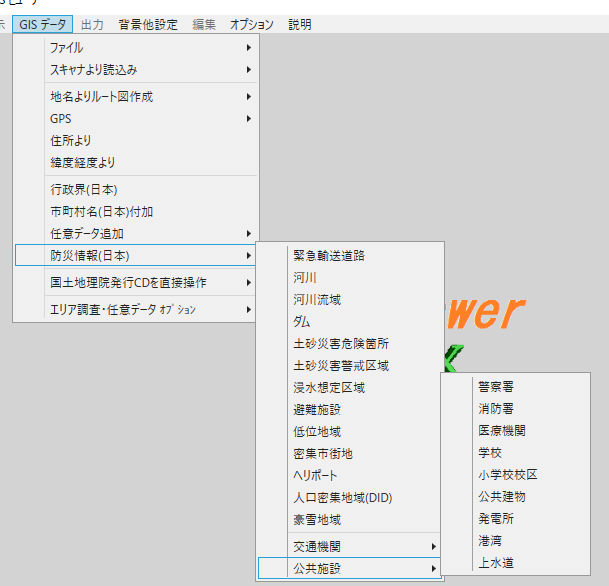Viewport: 609px width, 586px height.
Task: Select 浸水想定区域 menu entry
Action: 328,387
